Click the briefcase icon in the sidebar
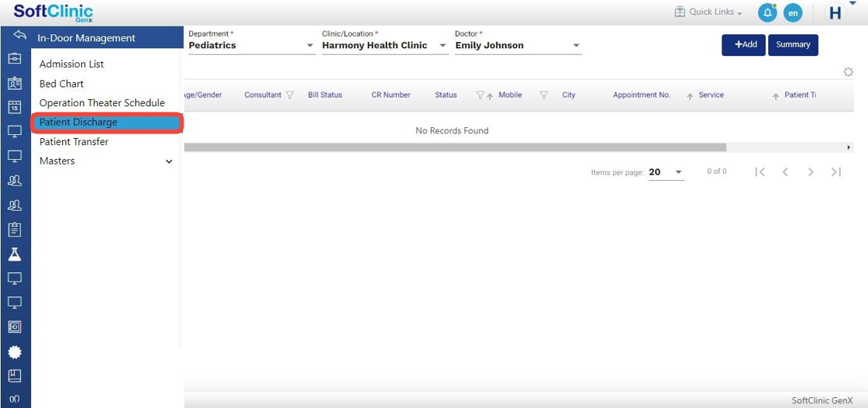The height and width of the screenshot is (408, 868). click(x=14, y=58)
